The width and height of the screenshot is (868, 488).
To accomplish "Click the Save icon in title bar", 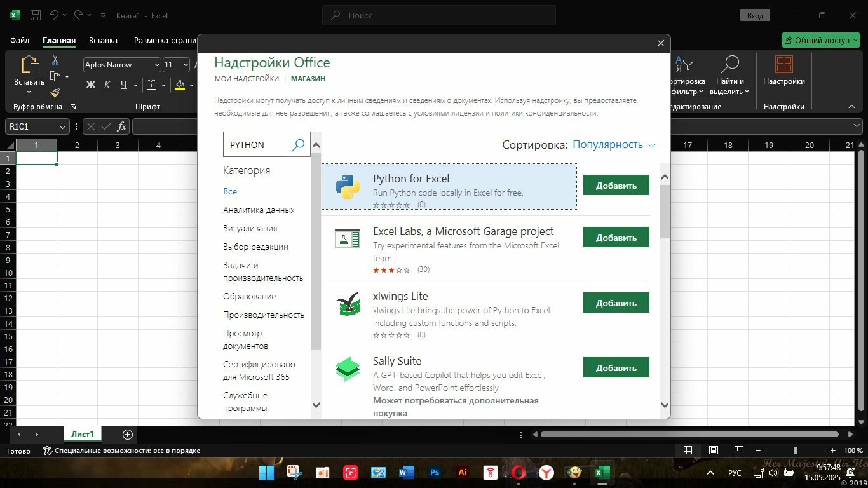I will coord(36,15).
